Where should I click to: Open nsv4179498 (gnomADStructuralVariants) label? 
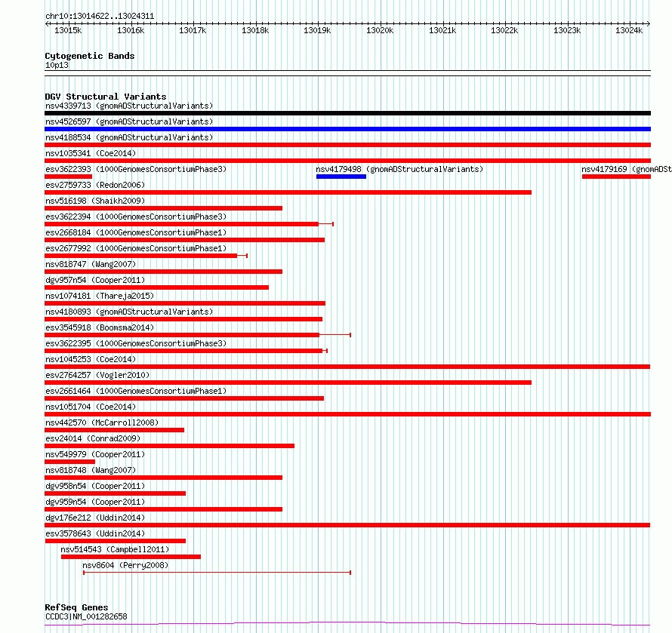click(x=399, y=169)
